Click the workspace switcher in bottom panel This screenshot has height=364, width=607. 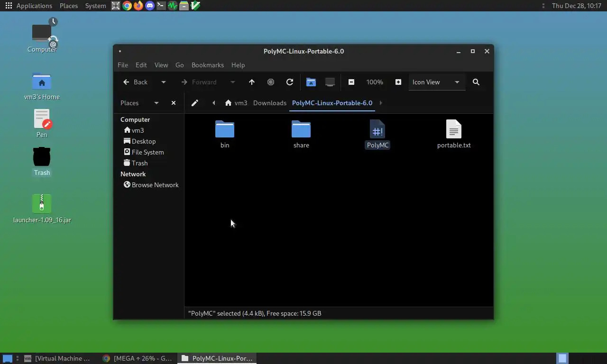pyautogui.click(x=562, y=358)
